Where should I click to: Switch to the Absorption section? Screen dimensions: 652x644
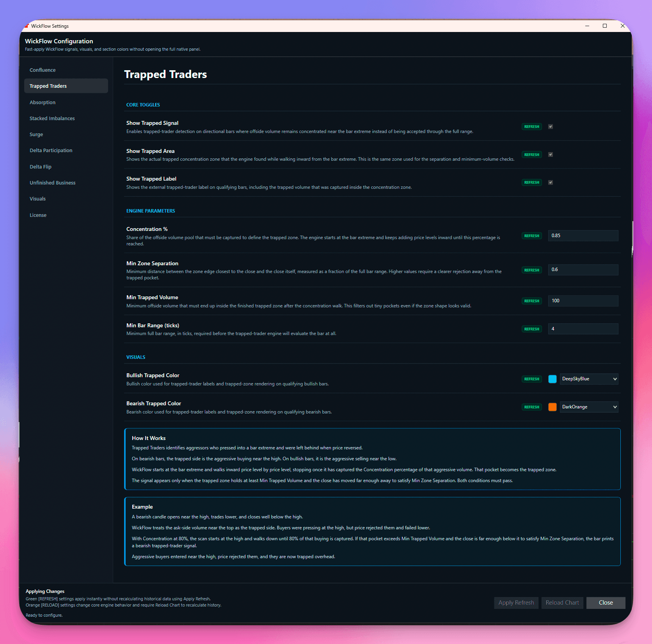[43, 102]
